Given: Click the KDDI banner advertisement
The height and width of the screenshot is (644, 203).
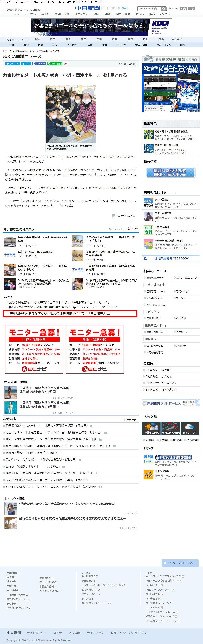Looking at the screenshot, I should tap(101, 27).
